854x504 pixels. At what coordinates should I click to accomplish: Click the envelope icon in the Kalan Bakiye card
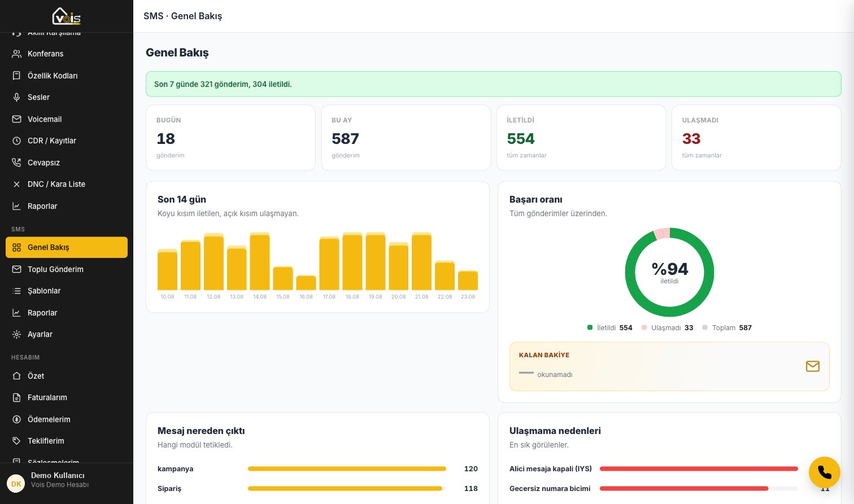[812, 366]
